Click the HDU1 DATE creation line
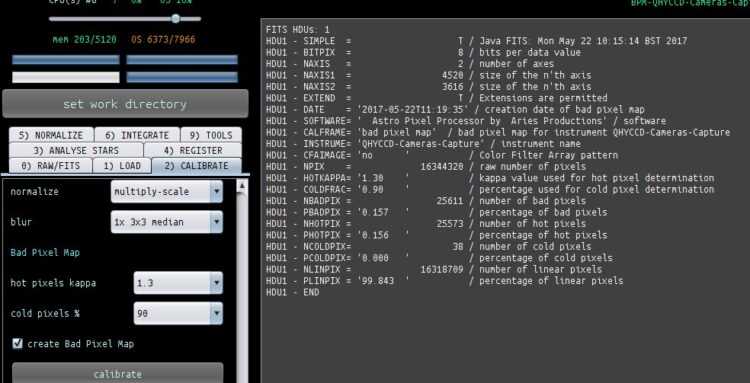The width and height of the screenshot is (750, 383). point(455,109)
